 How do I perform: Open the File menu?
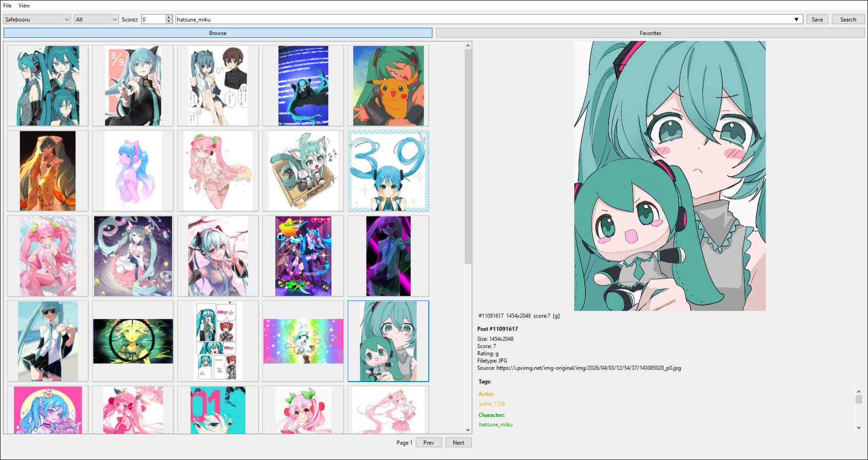coord(7,6)
